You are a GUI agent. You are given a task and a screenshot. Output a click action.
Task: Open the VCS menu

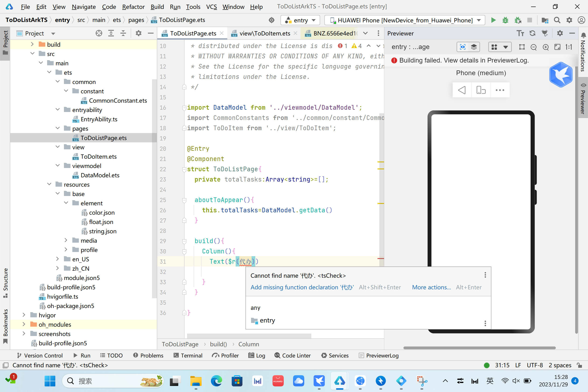click(211, 7)
